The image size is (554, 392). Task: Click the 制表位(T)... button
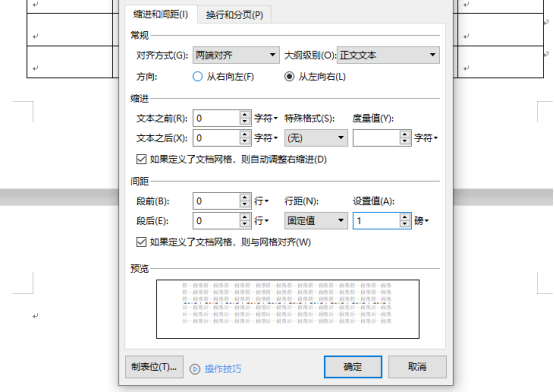pos(154,367)
